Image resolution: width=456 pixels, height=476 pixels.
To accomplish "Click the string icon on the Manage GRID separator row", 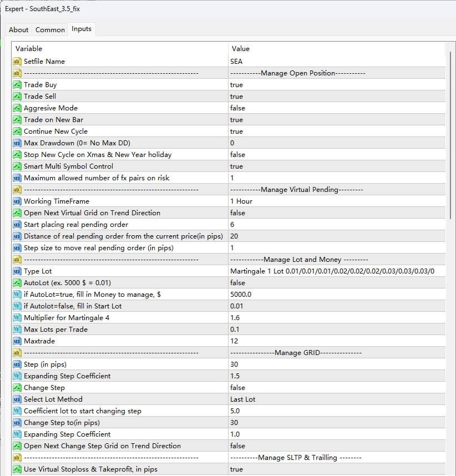I will tap(17, 352).
